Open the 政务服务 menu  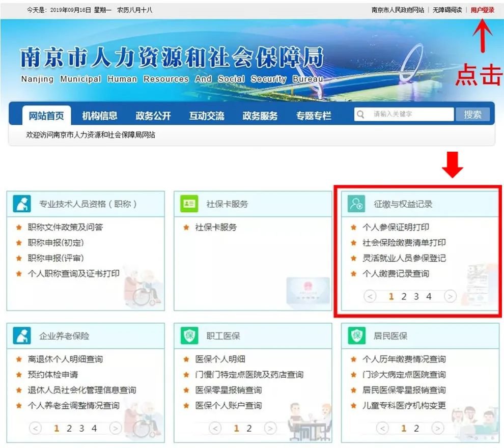(x=260, y=116)
